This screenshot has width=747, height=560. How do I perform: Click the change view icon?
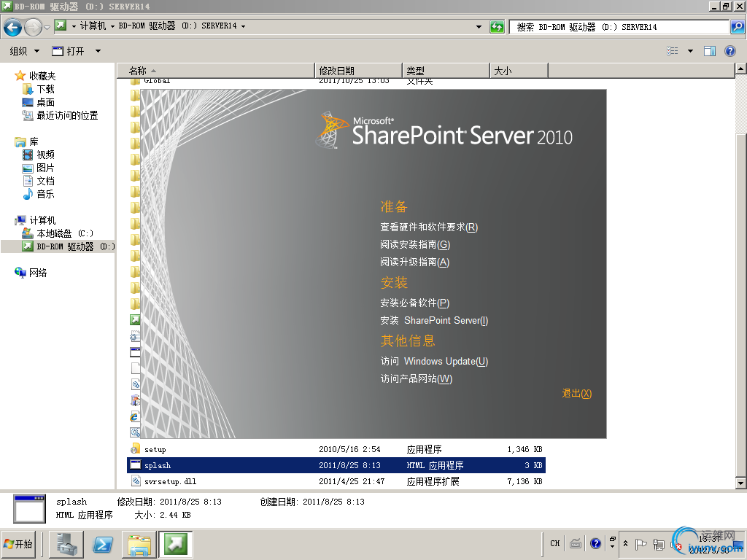point(672,50)
